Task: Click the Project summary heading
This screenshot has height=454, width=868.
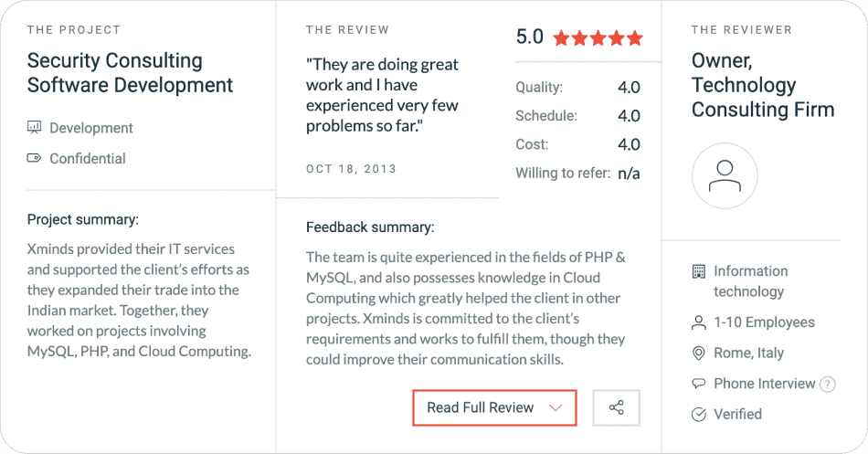Action: click(x=83, y=219)
